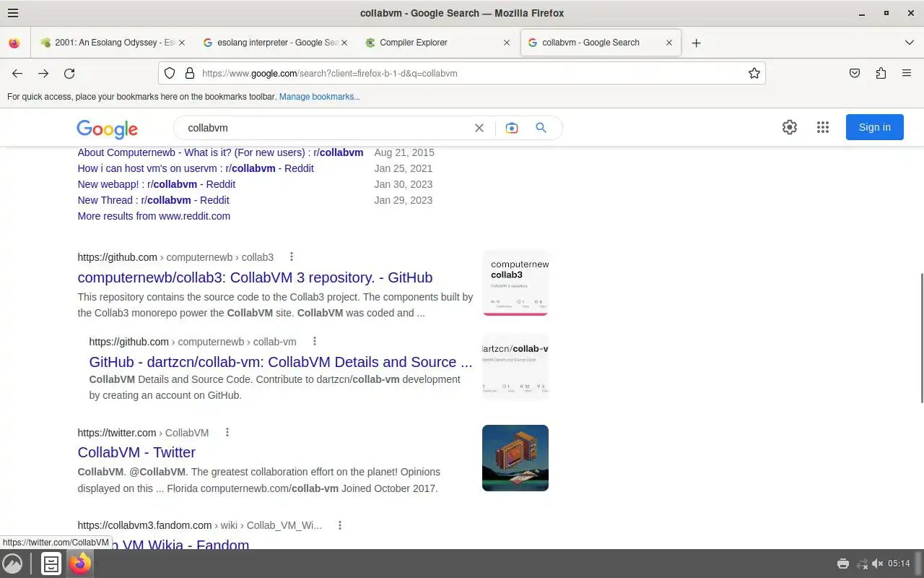Screen dimensions: 924x578
Task: Reload the page with the refresh icon
Action: [x=69, y=73]
